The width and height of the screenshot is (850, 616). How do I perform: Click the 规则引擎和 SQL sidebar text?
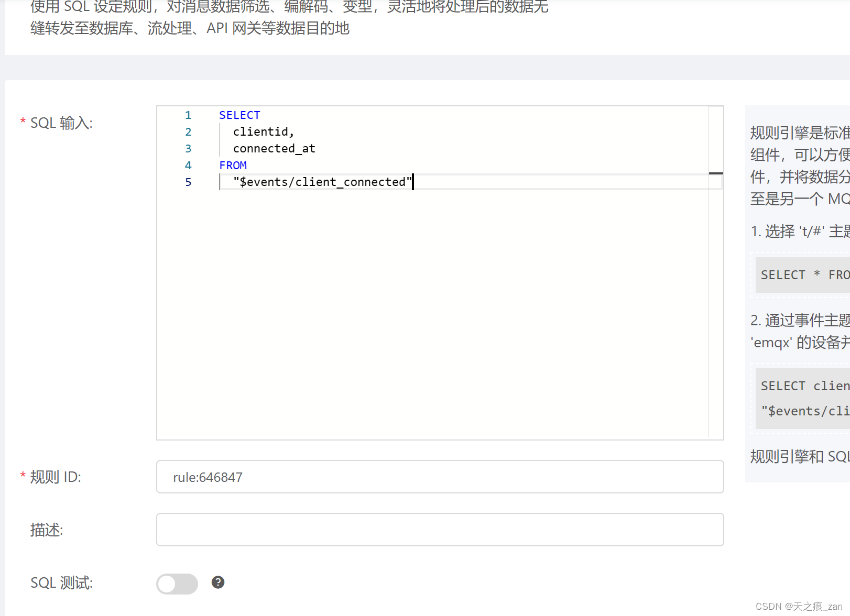pos(797,456)
